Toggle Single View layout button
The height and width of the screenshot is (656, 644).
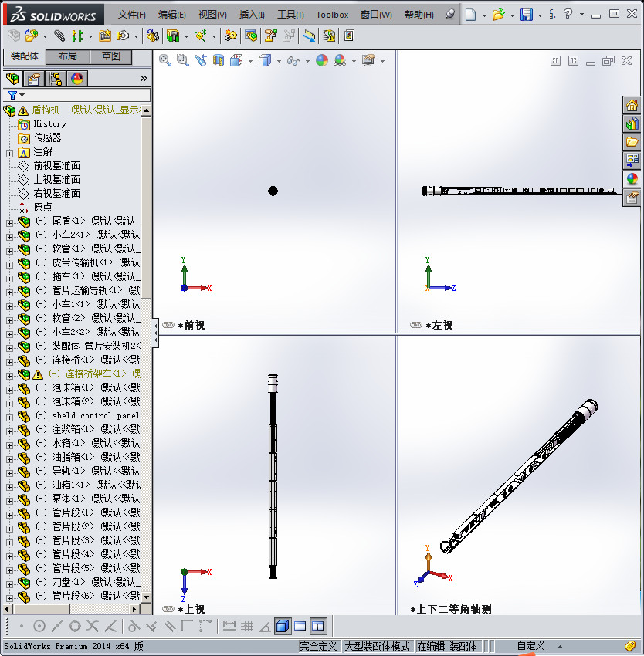(x=300, y=626)
